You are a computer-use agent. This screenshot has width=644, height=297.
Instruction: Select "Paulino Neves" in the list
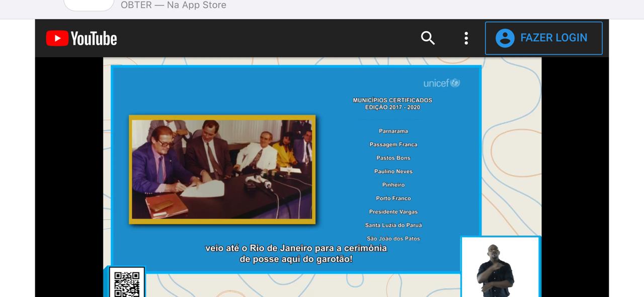point(393,171)
